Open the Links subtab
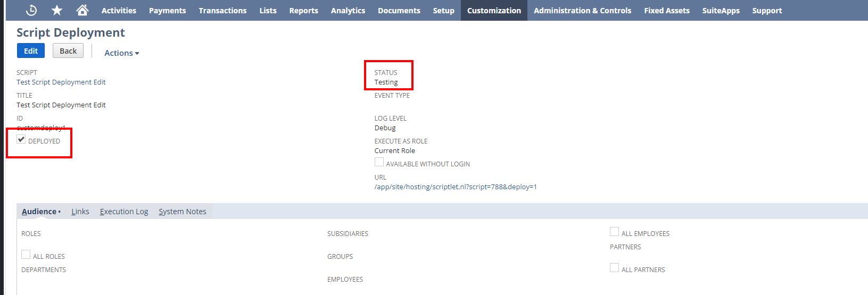The width and height of the screenshot is (868, 295). 80,212
